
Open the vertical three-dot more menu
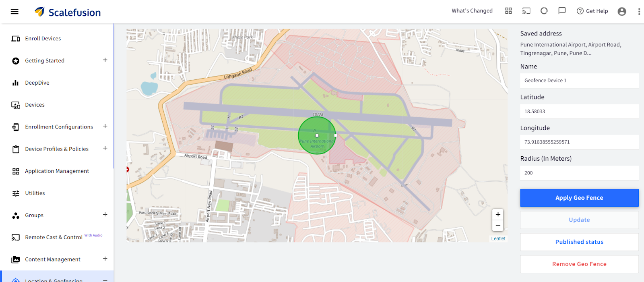coord(639,11)
